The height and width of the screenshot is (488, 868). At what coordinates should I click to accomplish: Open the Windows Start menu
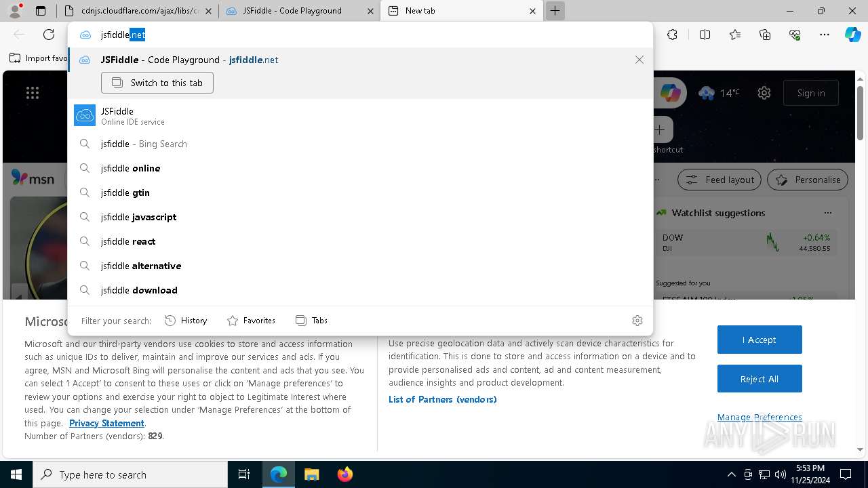pos(16,474)
